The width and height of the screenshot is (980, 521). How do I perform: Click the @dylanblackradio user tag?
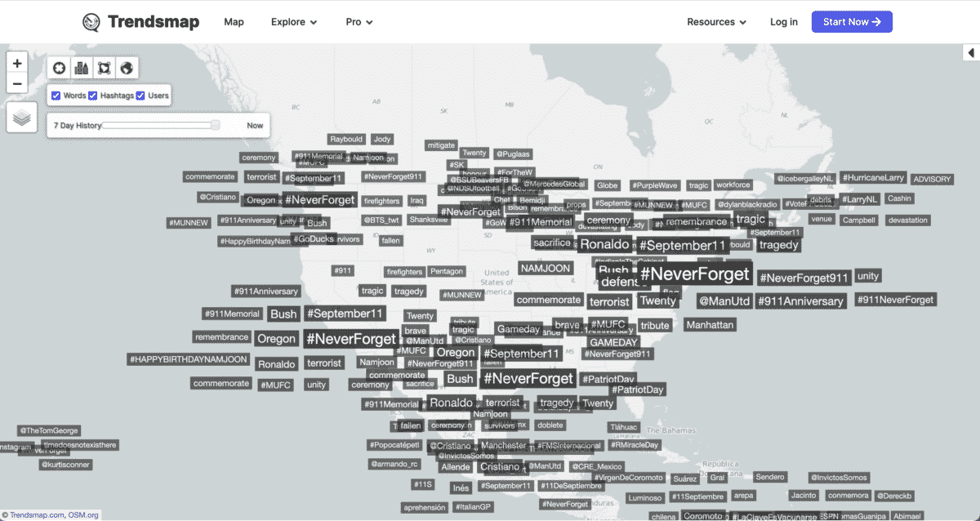pos(747,204)
